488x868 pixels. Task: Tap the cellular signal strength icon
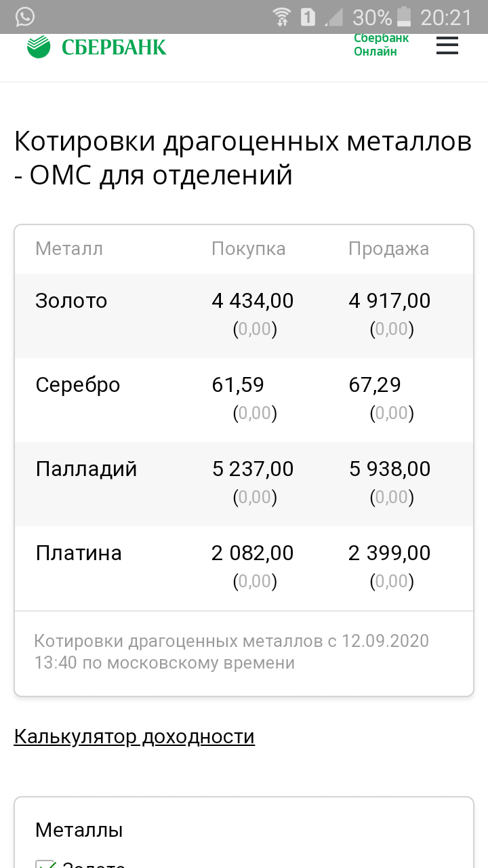pos(332,16)
